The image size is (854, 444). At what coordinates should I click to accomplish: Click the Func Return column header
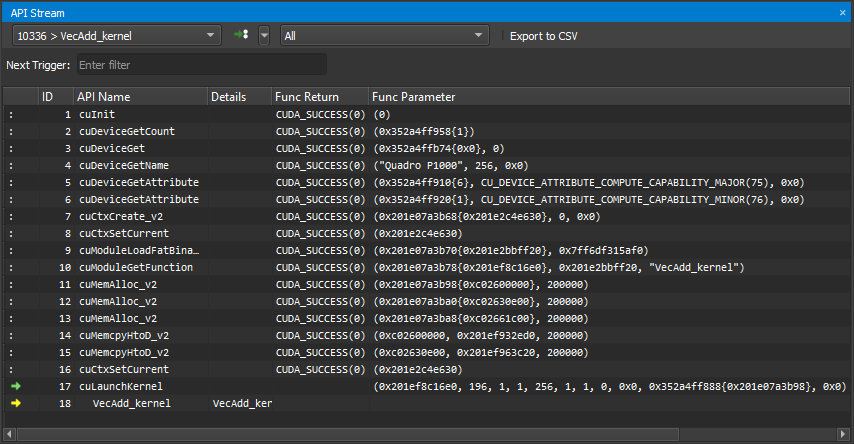pyautogui.click(x=308, y=97)
